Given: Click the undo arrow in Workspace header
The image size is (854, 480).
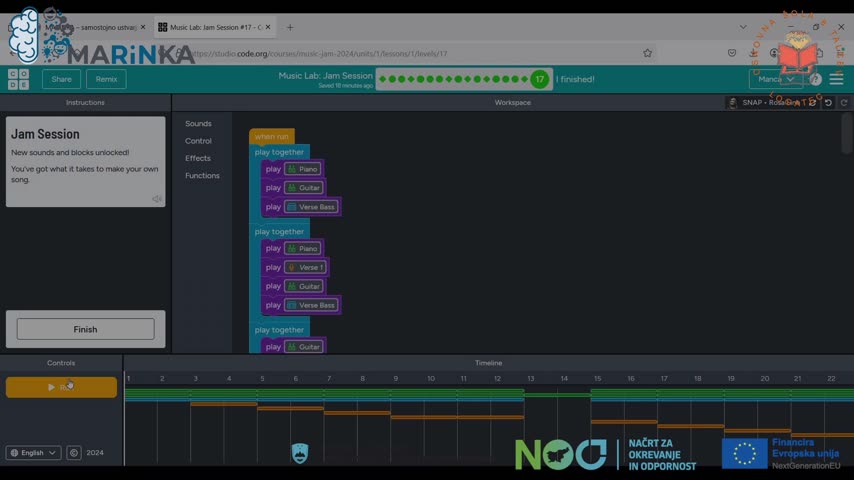Looking at the screenshot, I should pos(828,103).
